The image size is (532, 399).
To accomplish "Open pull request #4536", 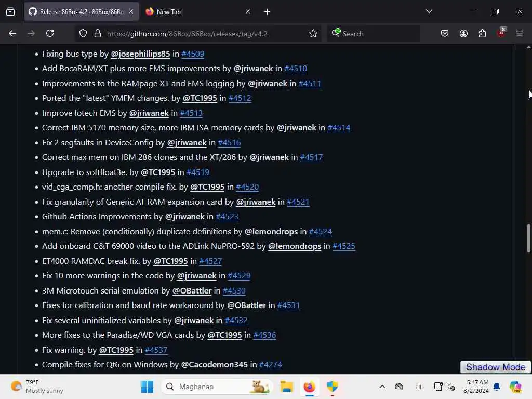I will pos(264,335).
